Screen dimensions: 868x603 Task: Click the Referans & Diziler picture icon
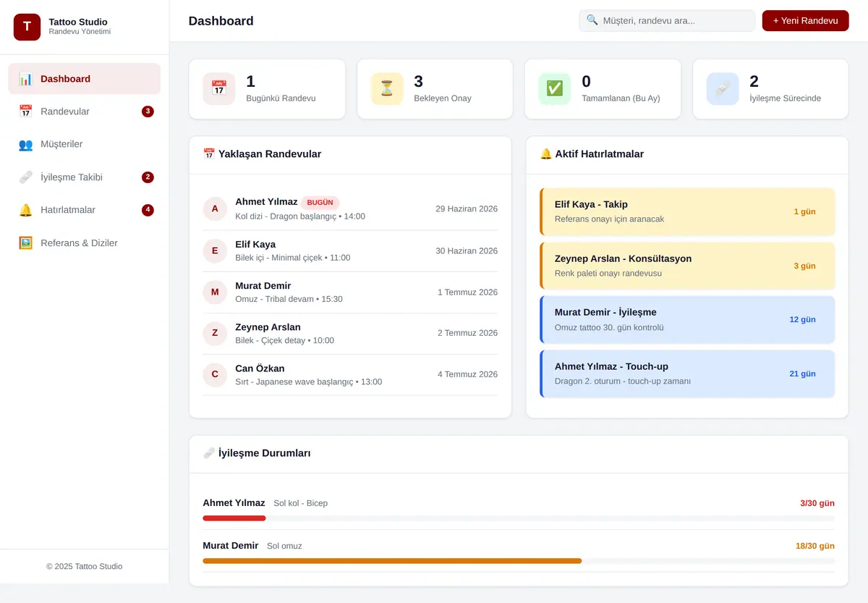pos(25,243)
